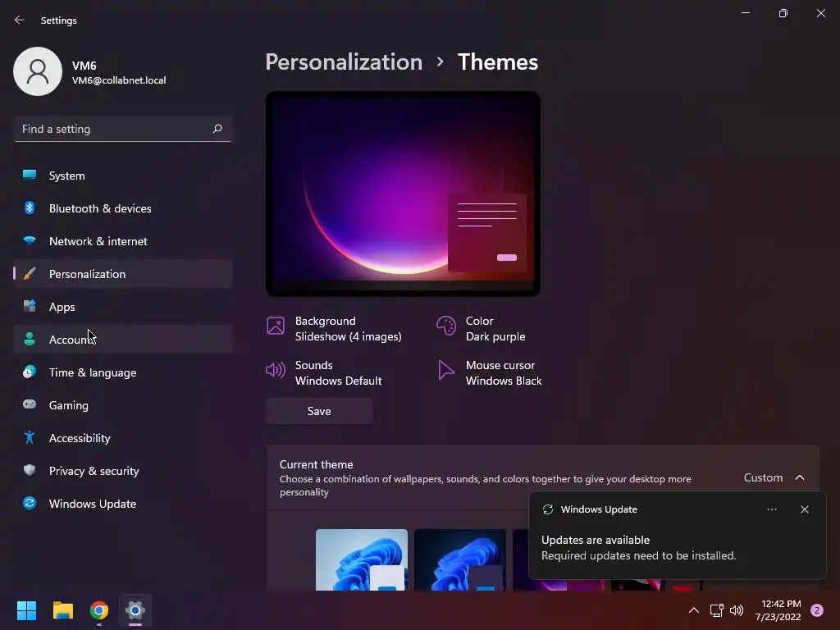Click the Personalization breadcrumb link
The width and height of the screenshot is (840, 630).
[344, 62]
